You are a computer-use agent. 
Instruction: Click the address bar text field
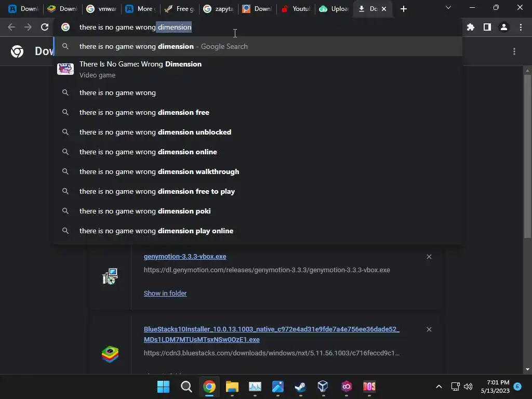[258, 27]
